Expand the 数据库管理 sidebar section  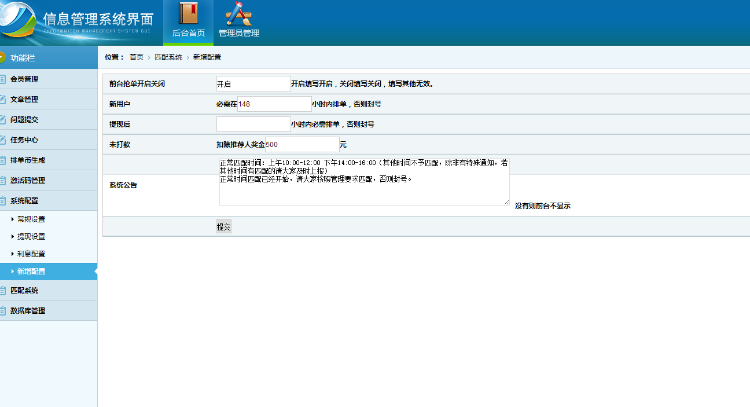pos(27,310)
